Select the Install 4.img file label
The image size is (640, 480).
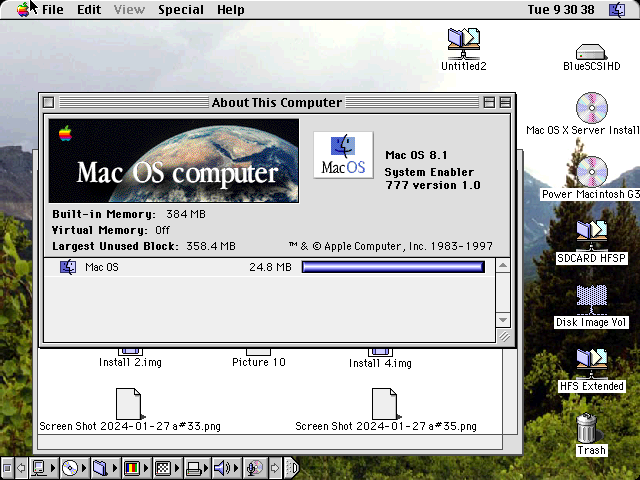pyautogui.click(x=380, y=363)
